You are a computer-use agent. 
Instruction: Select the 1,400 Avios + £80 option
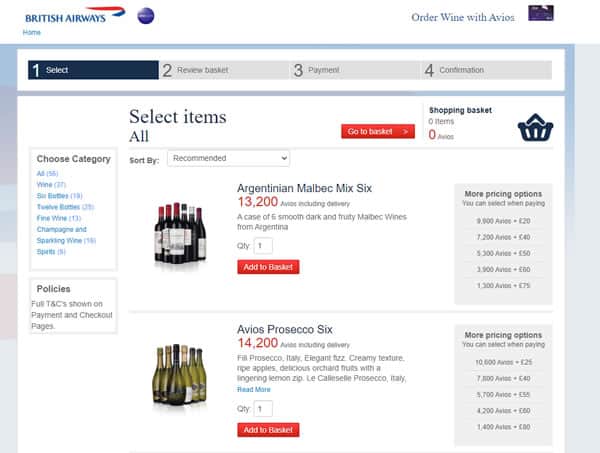point(503,427)
